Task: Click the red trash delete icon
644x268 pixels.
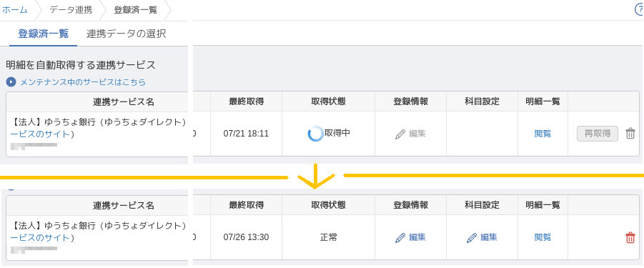Action: (x=630, y=238)
